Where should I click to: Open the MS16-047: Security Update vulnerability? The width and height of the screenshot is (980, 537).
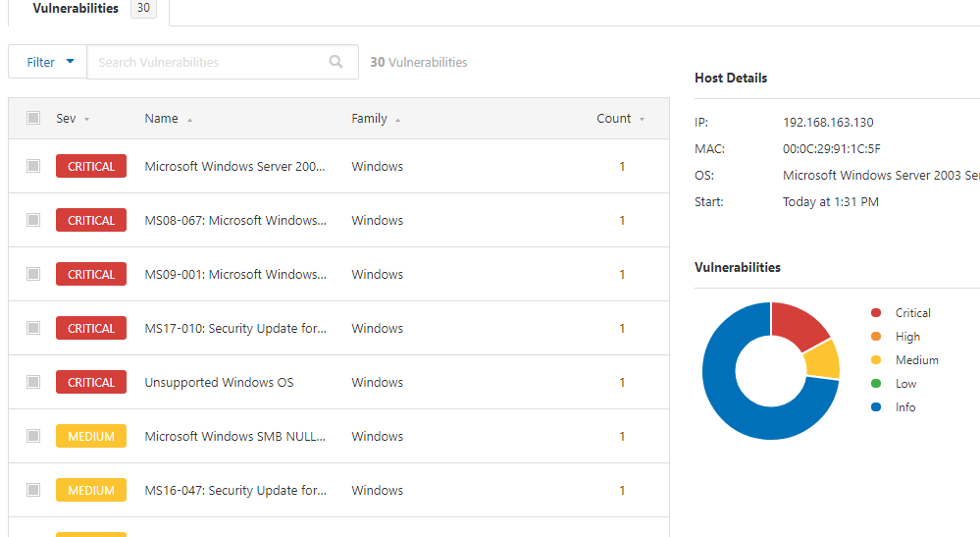coord(235,490)
